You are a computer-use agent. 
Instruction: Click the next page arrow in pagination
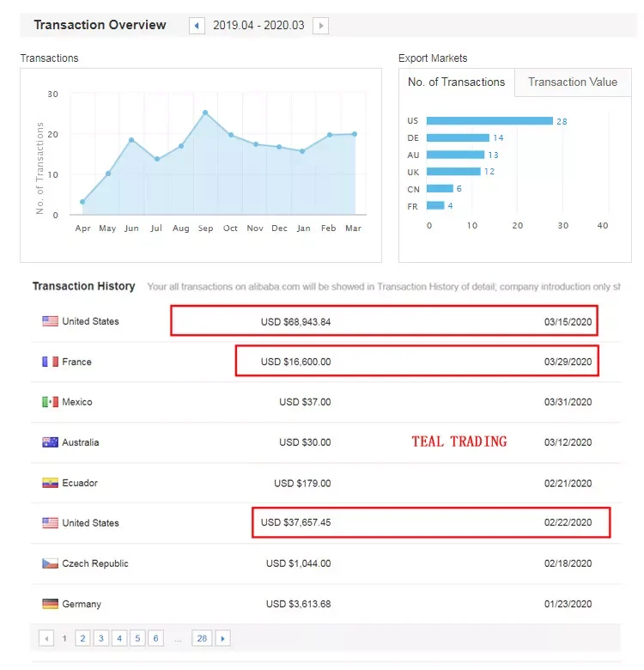pos(223,638)
